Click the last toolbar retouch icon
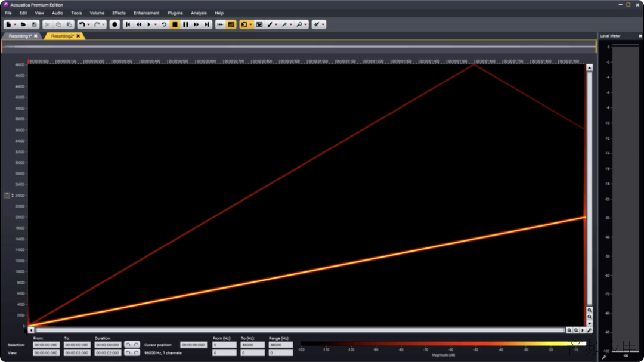The image size is (644, 362). (x=317, y=24)
